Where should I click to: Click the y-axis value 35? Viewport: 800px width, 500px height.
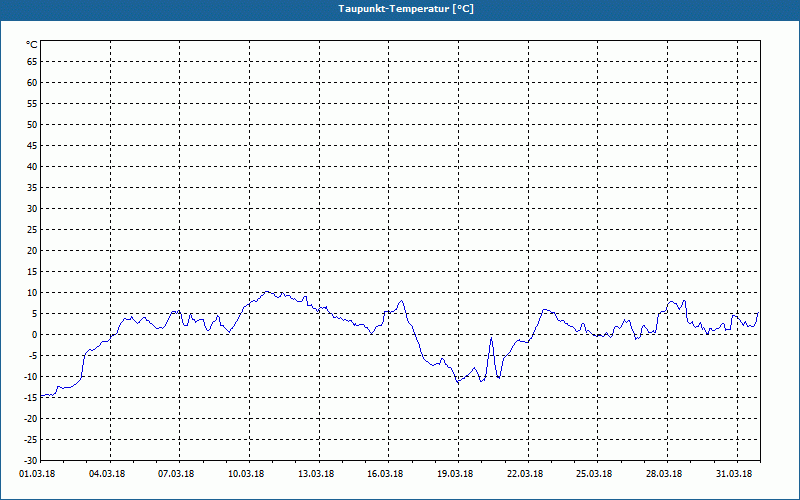point(32,188)
